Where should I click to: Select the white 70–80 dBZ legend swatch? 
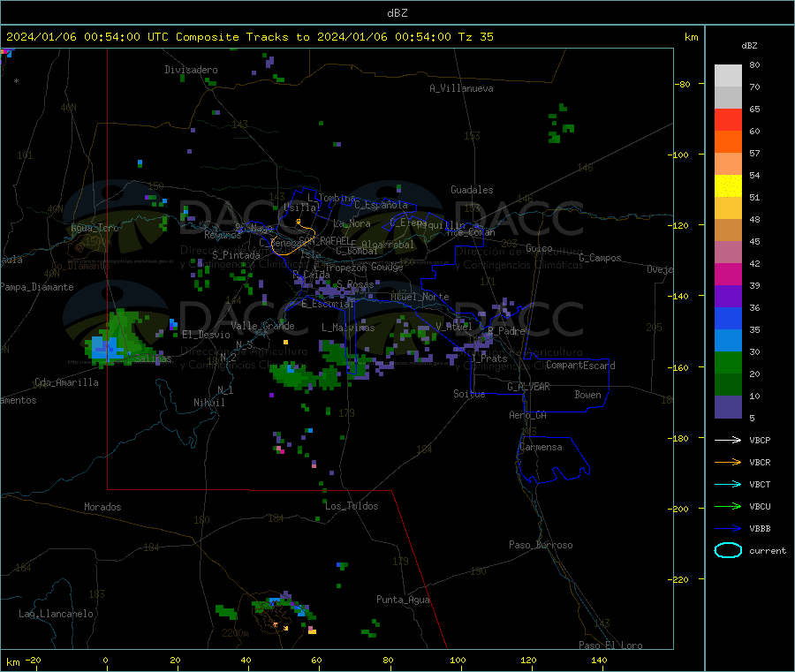point(728,76)
